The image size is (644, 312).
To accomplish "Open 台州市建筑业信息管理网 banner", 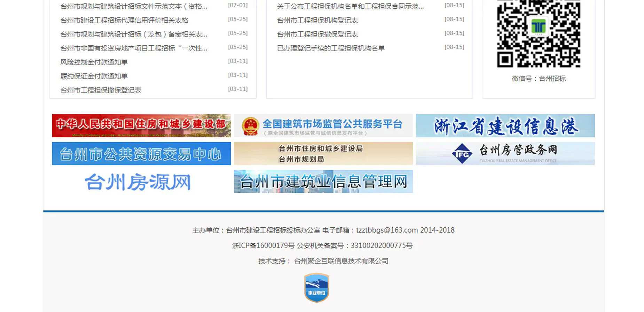I will point(323,182).
